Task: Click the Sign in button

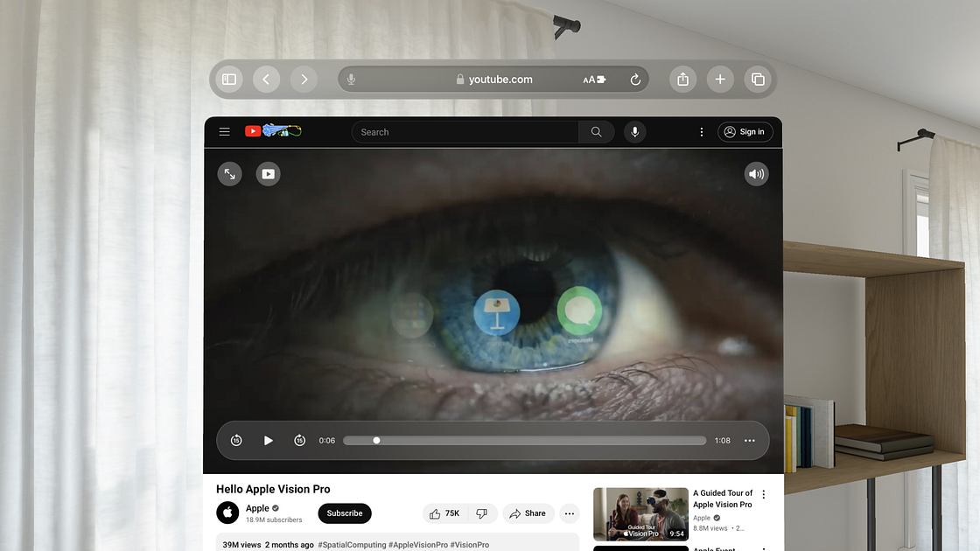Action: pos(745,132)
